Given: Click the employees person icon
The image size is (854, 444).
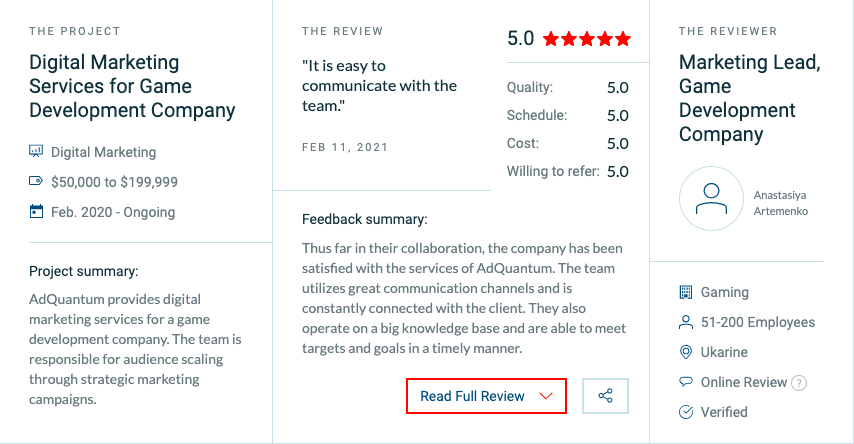Looking at the screenshot, I should (x=686, y=323).
